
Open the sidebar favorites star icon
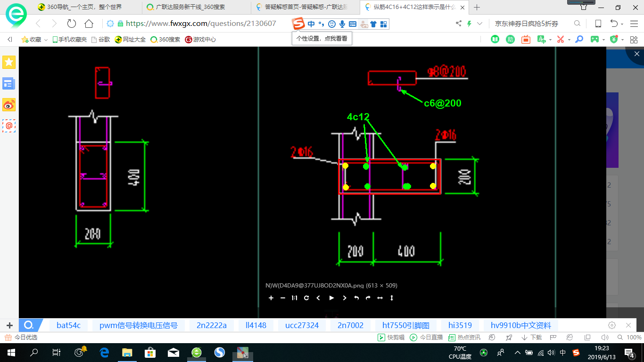pyautogui.click(x=9, y=62)
